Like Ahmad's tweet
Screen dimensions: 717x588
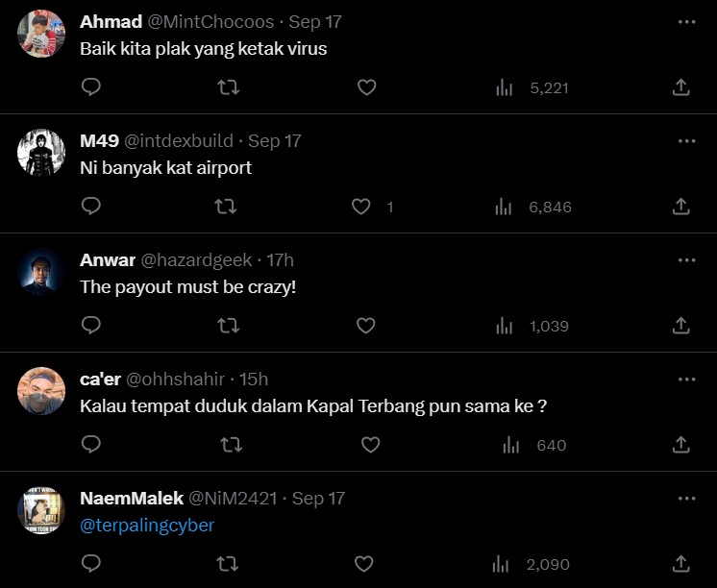coord(366,87)
